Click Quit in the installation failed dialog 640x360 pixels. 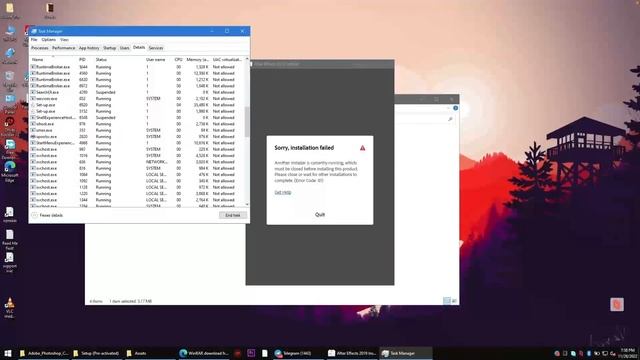[x=320, y=214]
